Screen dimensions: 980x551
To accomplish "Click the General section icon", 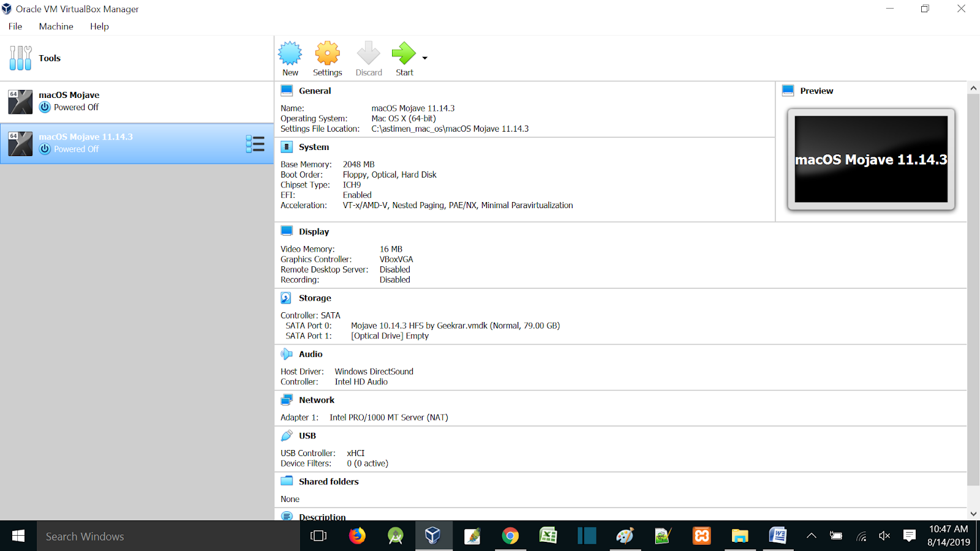I will [286, 90].
